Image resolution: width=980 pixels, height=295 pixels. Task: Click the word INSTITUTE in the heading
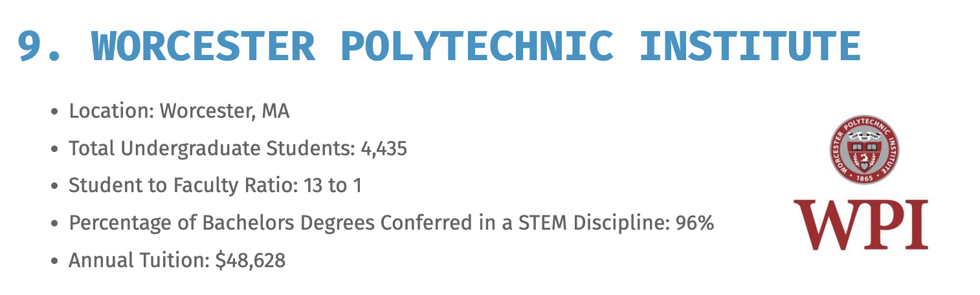click(x=750, y=46)
